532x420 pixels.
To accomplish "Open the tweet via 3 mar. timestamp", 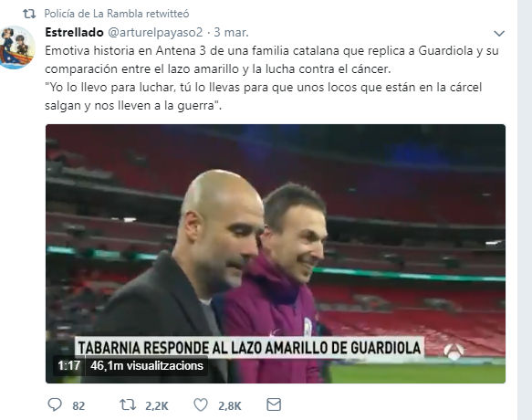I will pyautogui.click(x=231, y=32).
